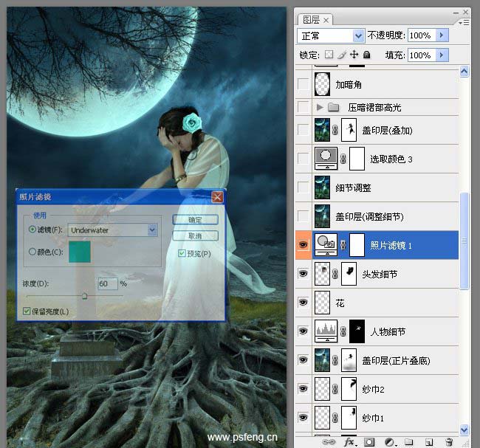
Task: Click the link layers icon
Action: (329, 442)
